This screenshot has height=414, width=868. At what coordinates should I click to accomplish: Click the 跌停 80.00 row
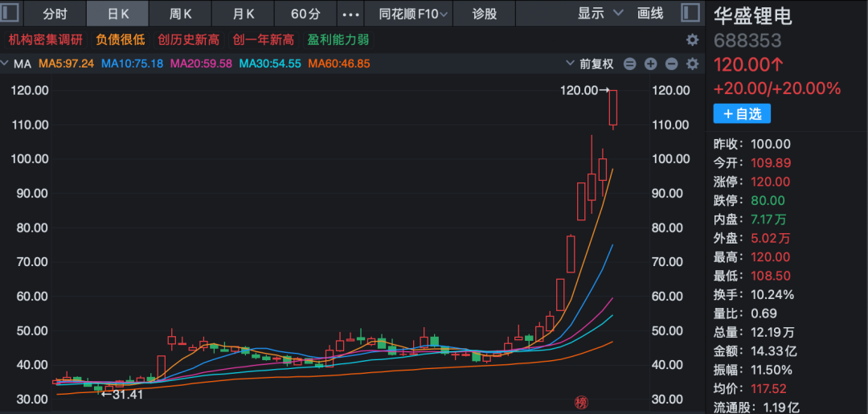click(749, 201)
